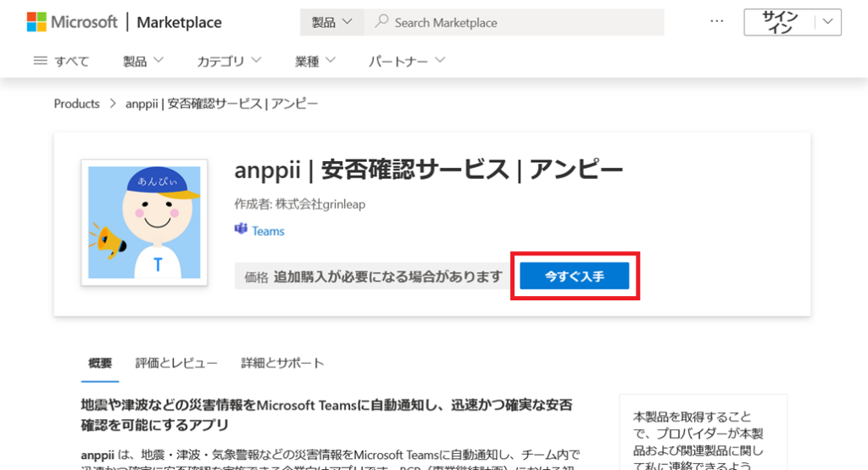Click the 地震や津波などの災害情報 heading
This screenshot has width=868, height=470.
[x=326, y=415]
